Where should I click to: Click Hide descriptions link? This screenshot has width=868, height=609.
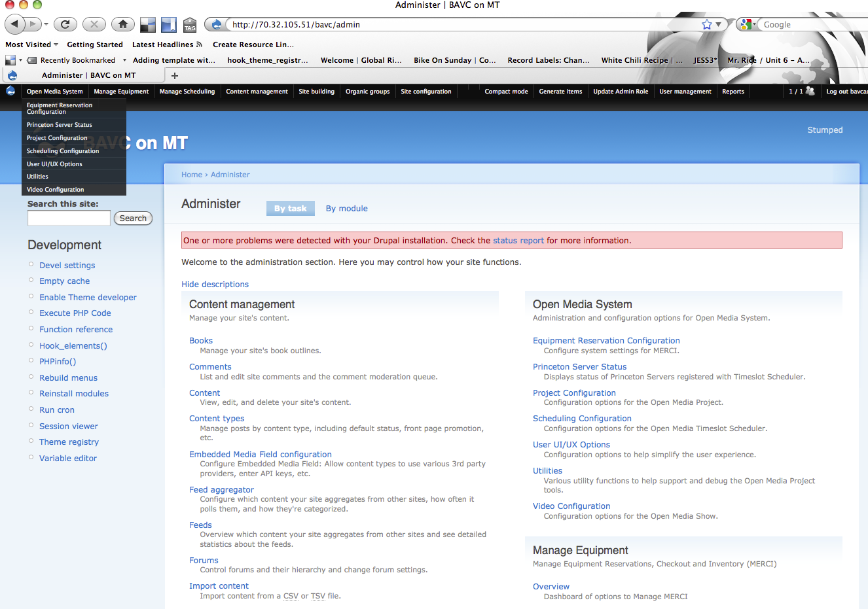215,284
